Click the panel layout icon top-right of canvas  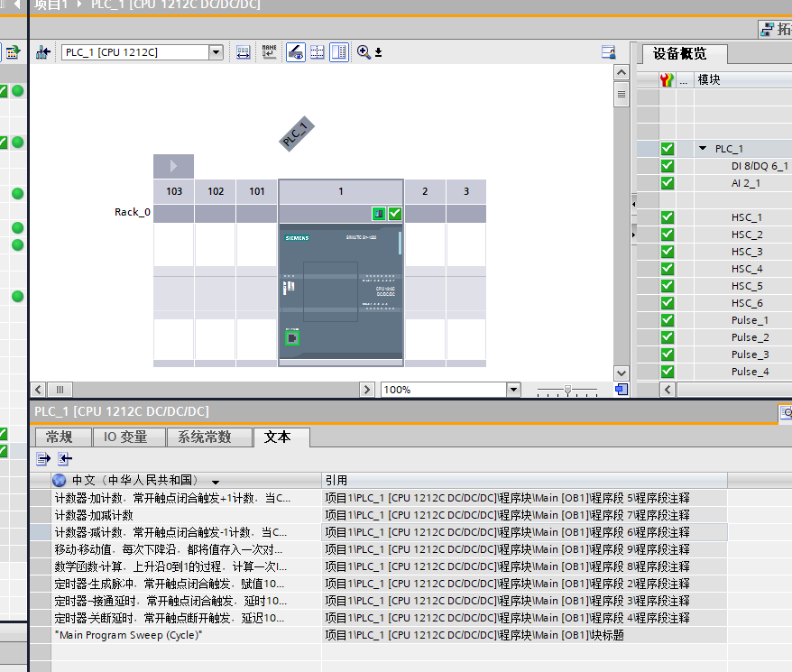(x=609, y=52)
